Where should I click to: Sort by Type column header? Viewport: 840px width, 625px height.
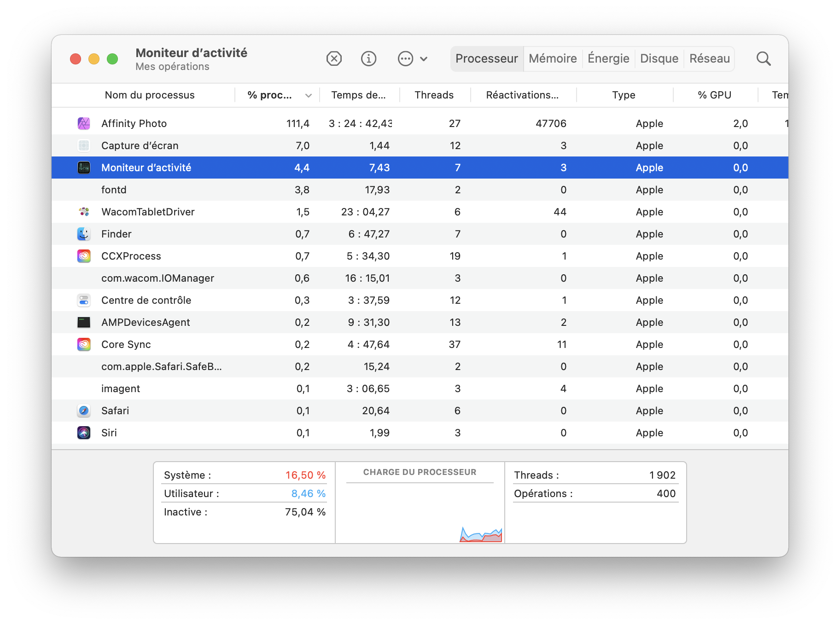(624, 95)
